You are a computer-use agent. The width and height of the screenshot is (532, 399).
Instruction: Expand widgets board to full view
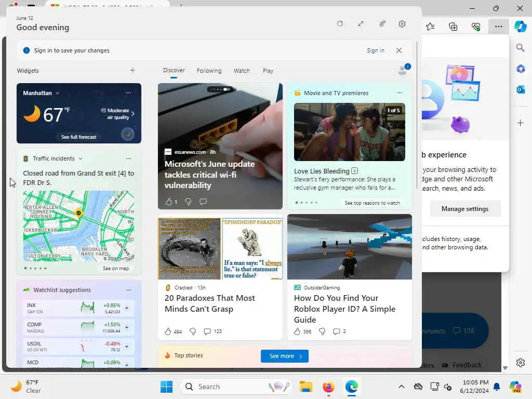361,24
